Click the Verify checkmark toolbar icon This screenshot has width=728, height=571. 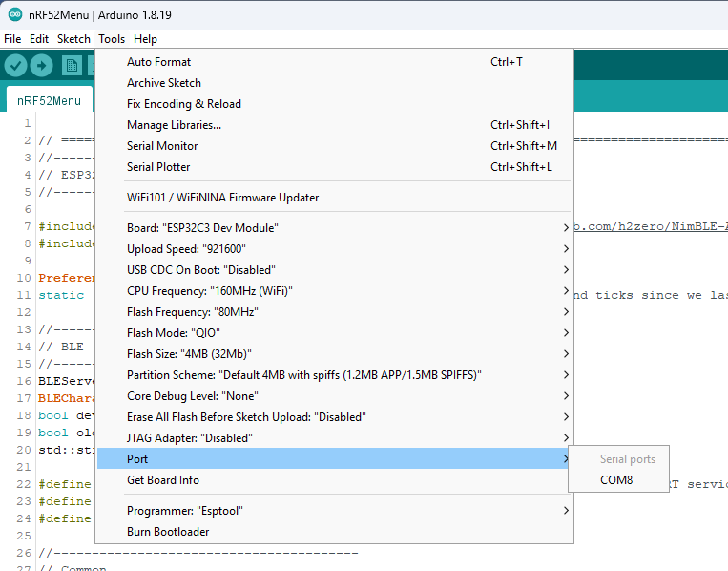pyautogui.click(x=16, y=66)
